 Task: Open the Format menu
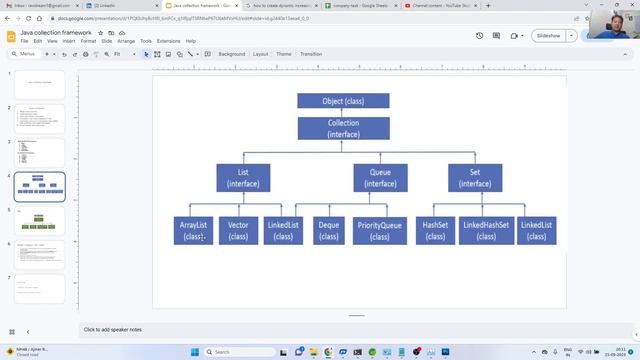point(88,41)
